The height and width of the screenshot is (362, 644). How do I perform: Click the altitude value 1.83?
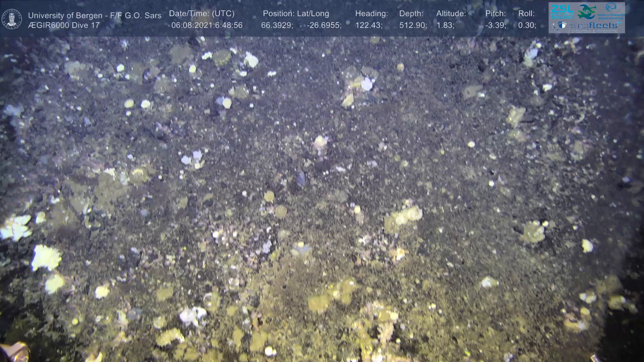click(445, 25)
